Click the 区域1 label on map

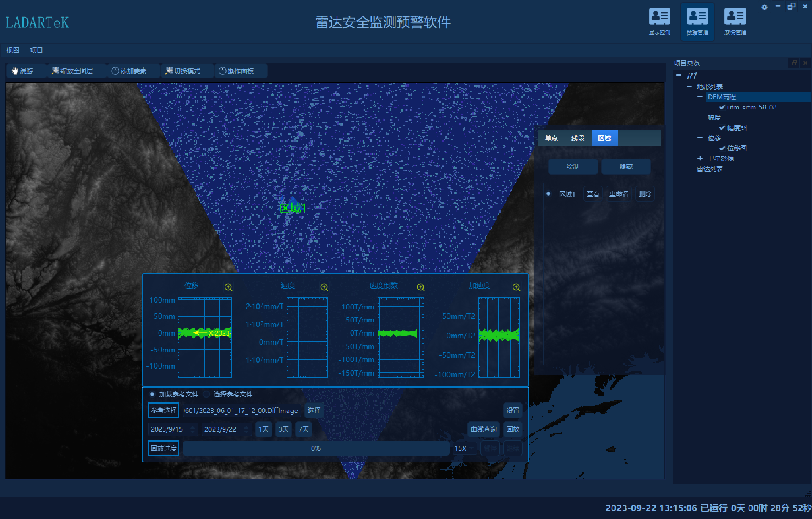[293, 208]
